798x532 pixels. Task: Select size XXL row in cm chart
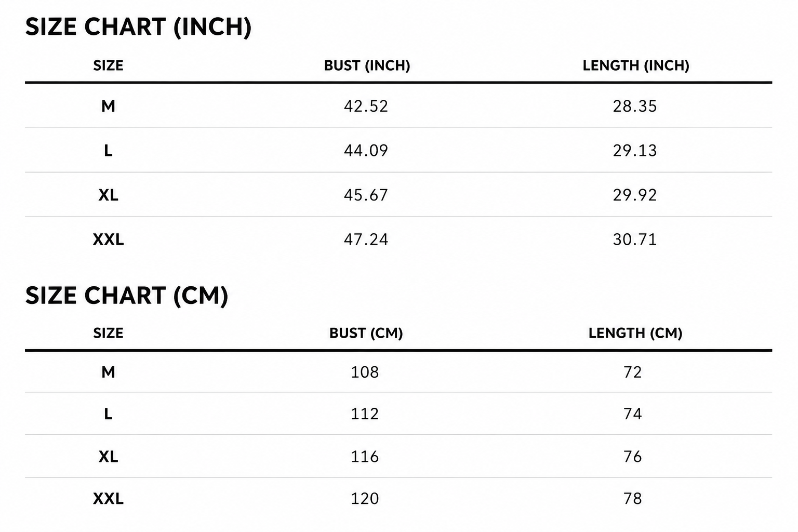(398, 499)
